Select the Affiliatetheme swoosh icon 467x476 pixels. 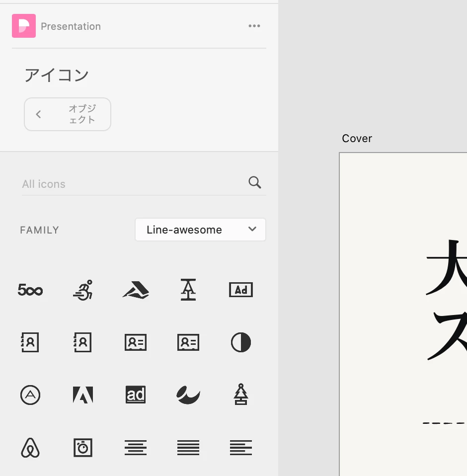[188, 395]
